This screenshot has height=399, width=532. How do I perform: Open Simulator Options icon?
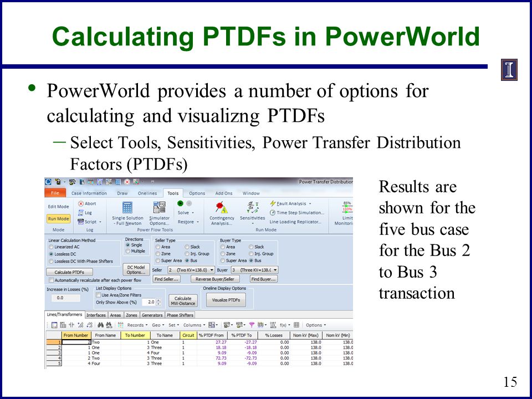click(x=159, y=208)
